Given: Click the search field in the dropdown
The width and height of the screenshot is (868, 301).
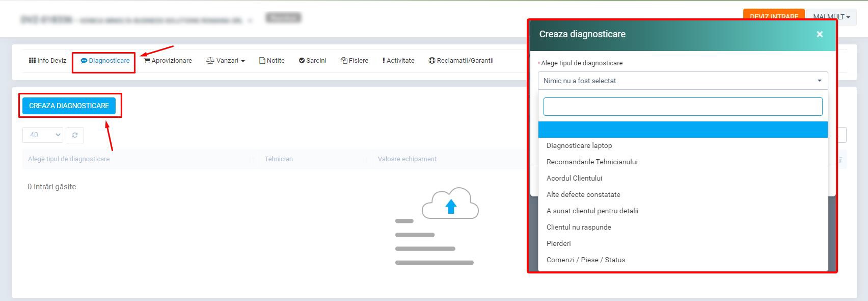Looking at the screenshot, I should pyautogui.click(x=683, y=107).
